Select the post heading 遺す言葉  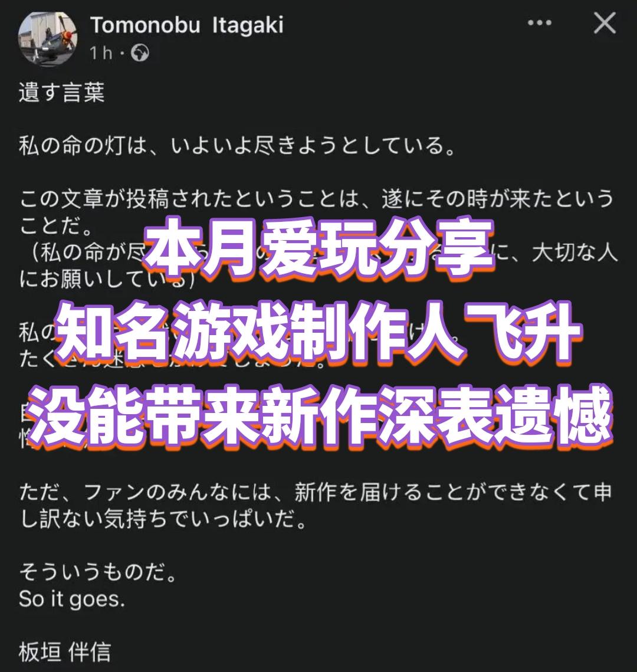[x=62, y=93]
